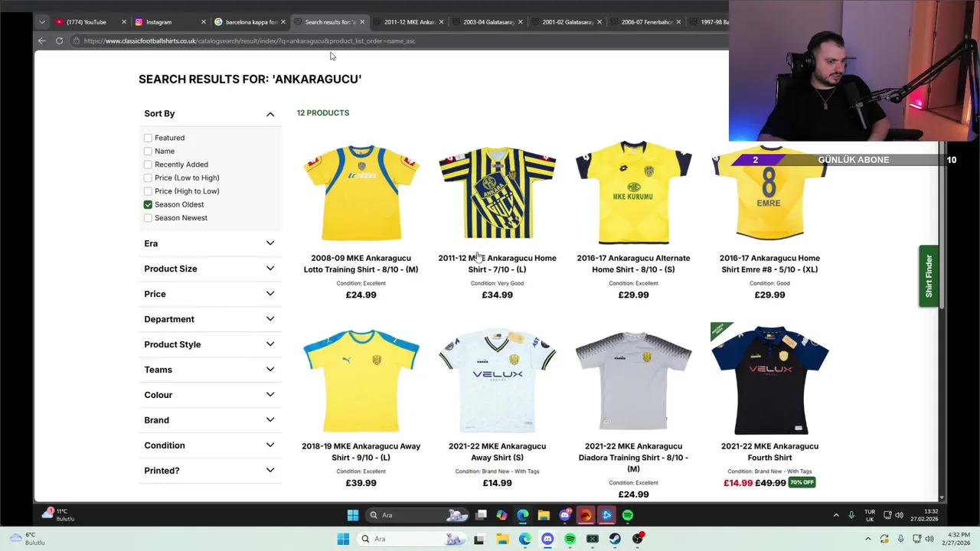Click the yellow Lotto training shirt image
Viewport: 980px width, 551px height.
coord(361,192)
